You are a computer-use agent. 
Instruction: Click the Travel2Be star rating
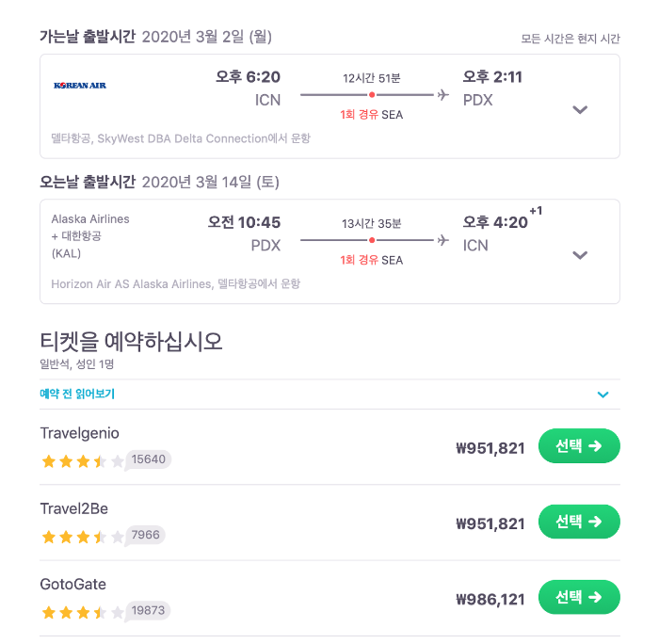82,536
